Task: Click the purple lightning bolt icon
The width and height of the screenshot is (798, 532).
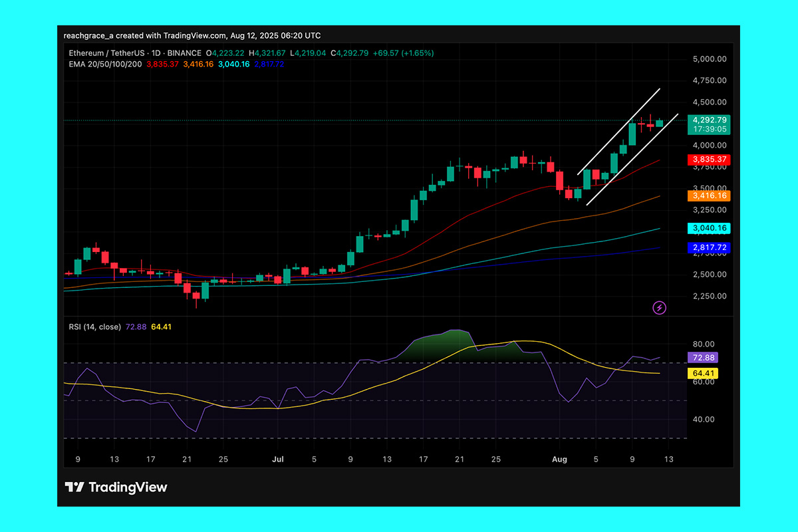Action: pyautogui.click(x=660, y=307)
